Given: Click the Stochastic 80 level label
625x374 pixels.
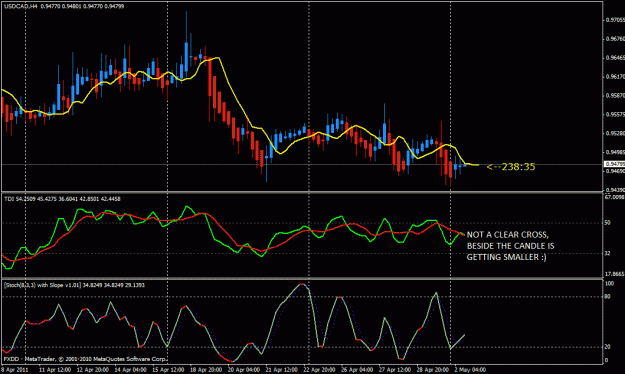Looking at the screenshot, I should pos(607,296).
